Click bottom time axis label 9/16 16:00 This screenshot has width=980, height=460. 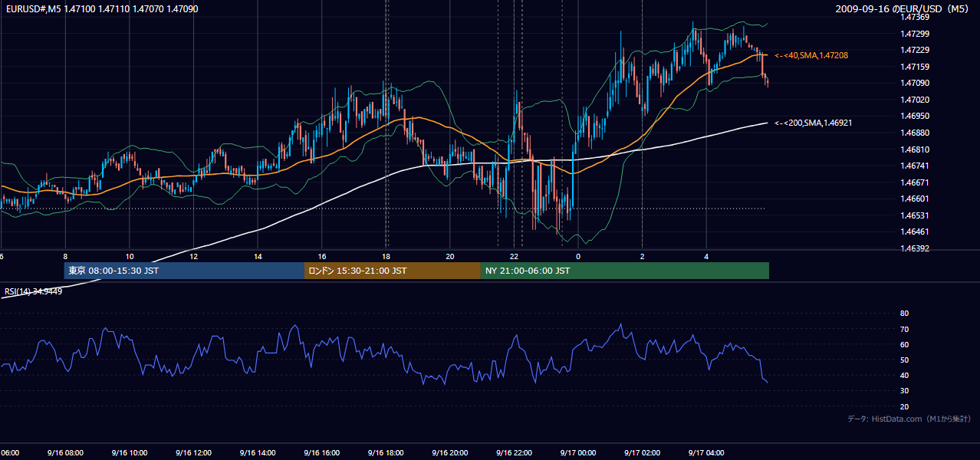click(322, 452)
